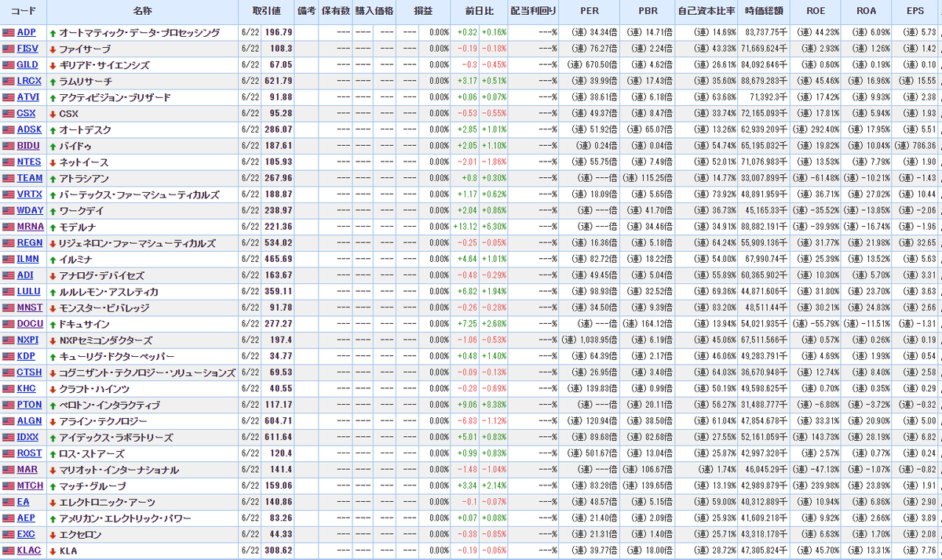Screen dimensions: 942x560
Task: Click the red down arrow beside KLA
Action: tap(53, 551)
